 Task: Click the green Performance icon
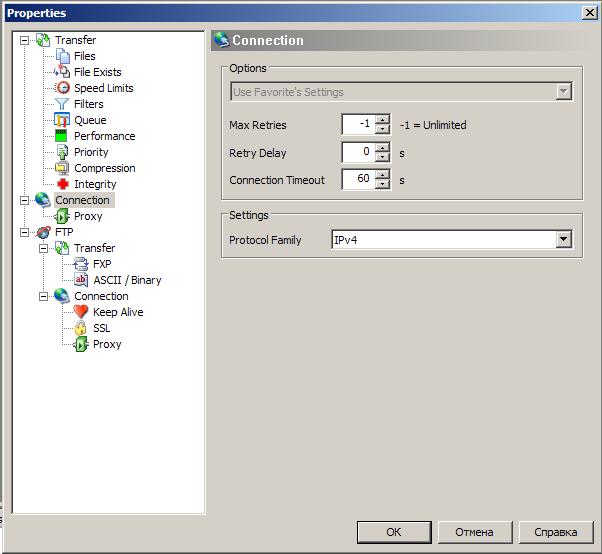pyautogui.click(x=61, y=136)
